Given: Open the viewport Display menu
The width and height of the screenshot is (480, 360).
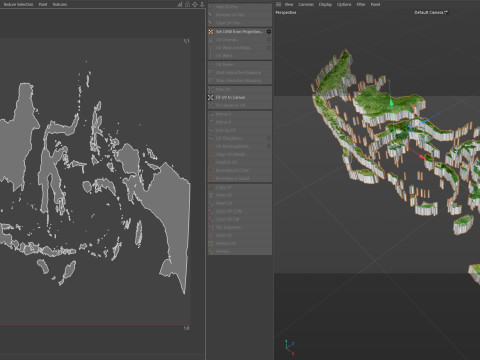Looking at the screenshot, I should (x=325, y=4).
